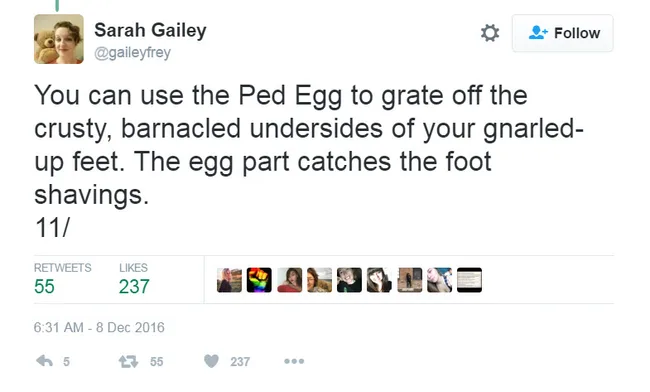The width and height of the screenshot is (650, 392).
Task: Open the three-dot more options menu
Action: point(294,361)
